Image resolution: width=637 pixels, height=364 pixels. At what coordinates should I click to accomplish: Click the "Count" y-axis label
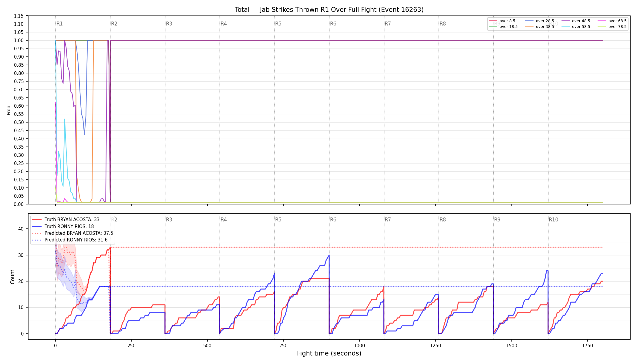(x=12, y=277)
